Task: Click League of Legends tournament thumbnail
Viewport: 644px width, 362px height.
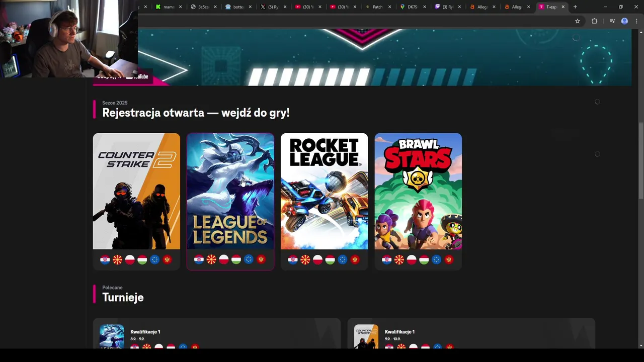Action: click(x=112, y=336)
